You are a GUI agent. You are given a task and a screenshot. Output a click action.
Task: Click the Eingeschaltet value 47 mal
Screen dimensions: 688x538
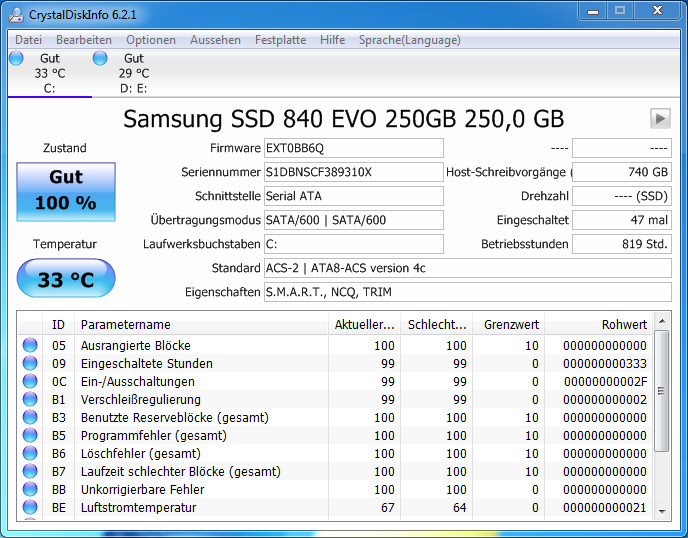click(x=622, y=220)
